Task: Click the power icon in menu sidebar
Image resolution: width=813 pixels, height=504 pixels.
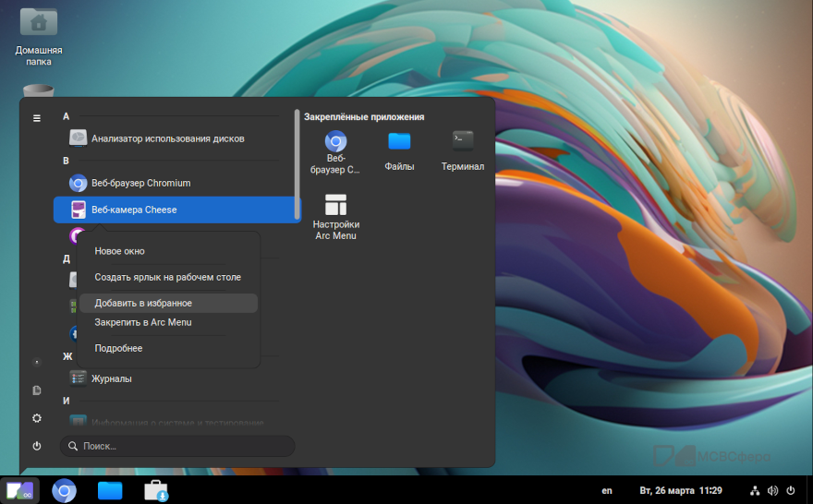Action: (37, 446)
